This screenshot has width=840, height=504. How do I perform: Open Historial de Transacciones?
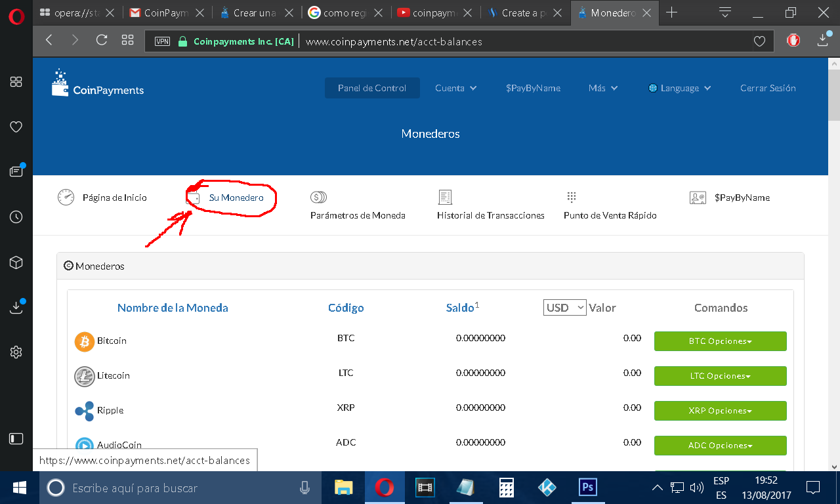(x=491, y=205)
